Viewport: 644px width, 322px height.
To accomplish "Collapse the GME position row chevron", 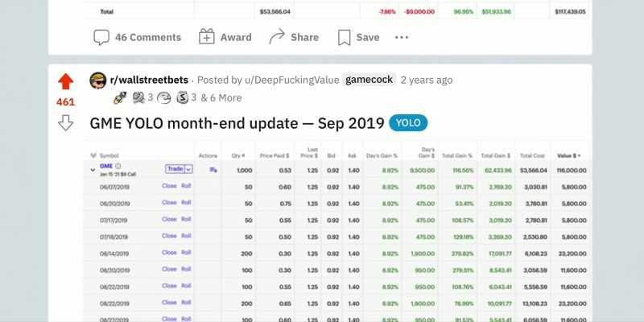I will [93, 170].
